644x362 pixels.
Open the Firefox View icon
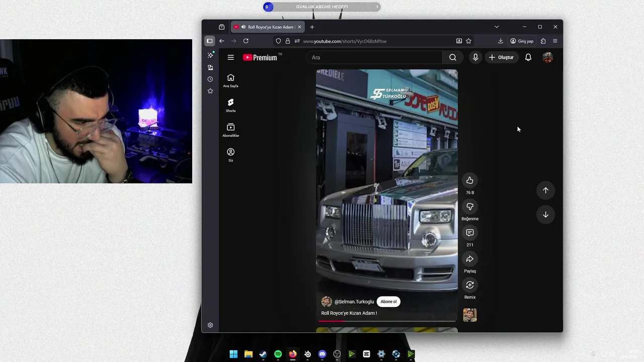coord(221,27)
